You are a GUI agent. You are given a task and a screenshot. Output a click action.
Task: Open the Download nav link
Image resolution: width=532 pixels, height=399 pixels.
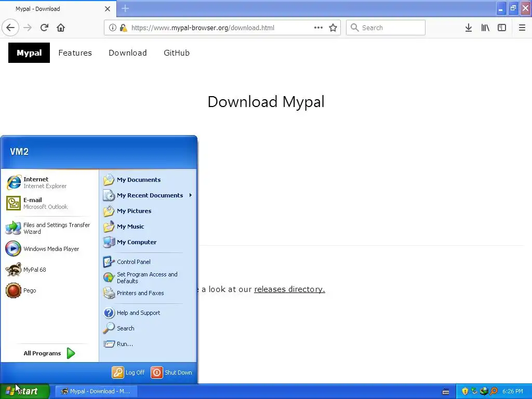coord(128,52)
